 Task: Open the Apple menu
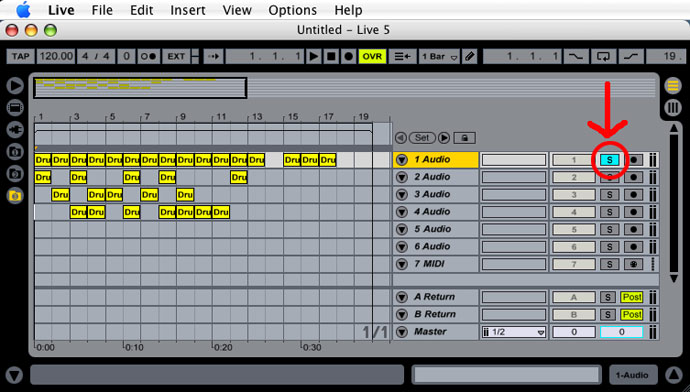point(23,9)
